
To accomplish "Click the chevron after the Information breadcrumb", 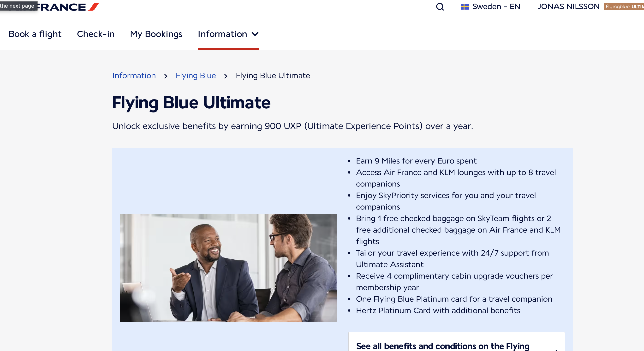I will point(166,76).
